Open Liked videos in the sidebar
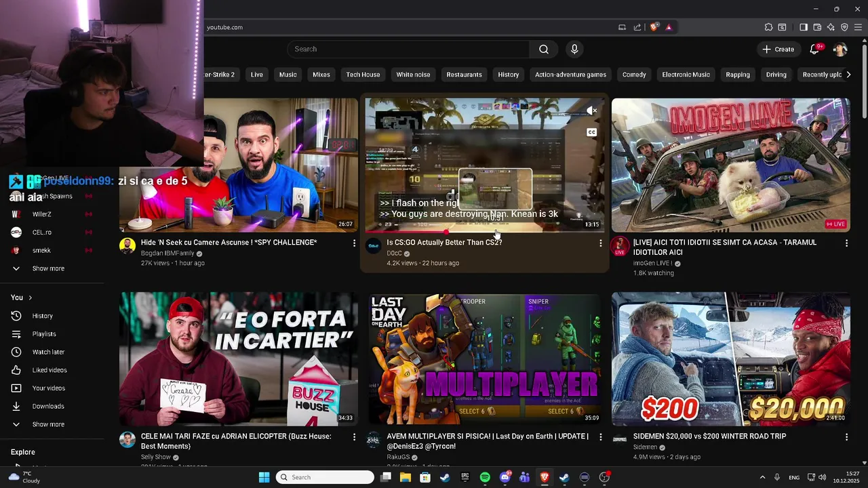Image resolution: width=868 pixels, height=488 pixels. pos(50,370)
